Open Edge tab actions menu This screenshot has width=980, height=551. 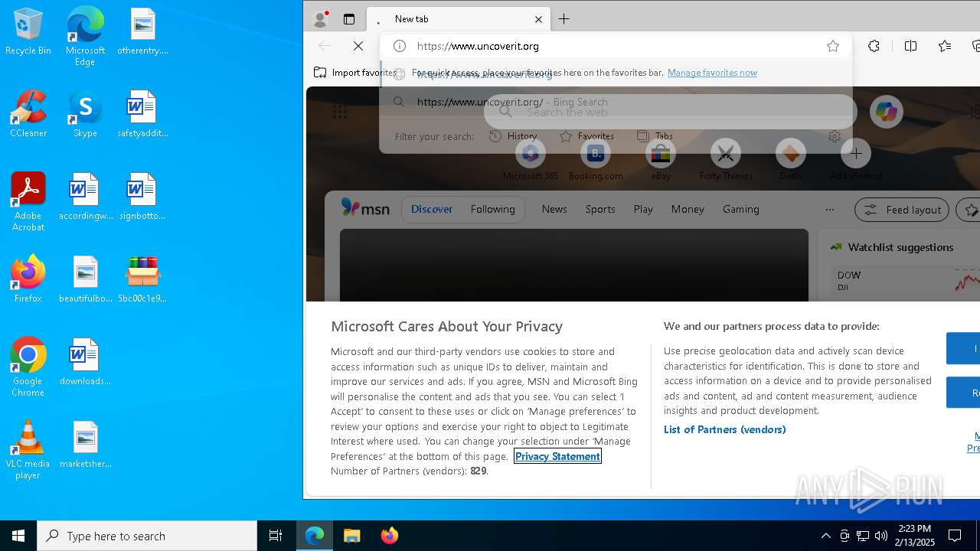349,19
